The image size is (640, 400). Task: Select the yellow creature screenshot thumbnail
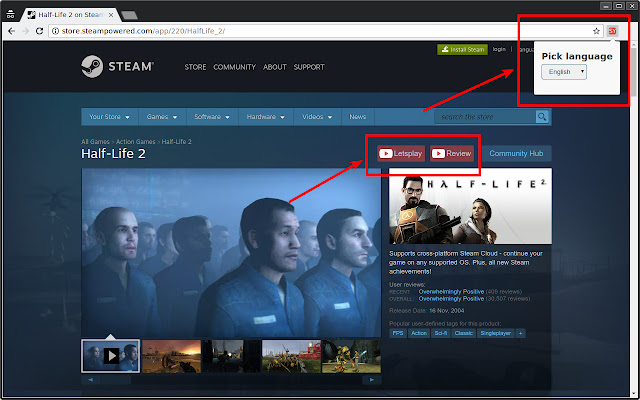click(x=351, y=356)
